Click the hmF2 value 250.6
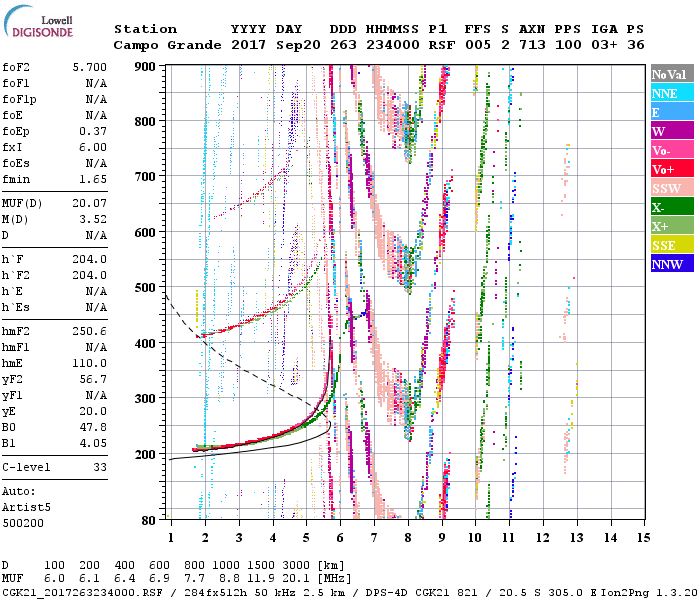Screen dimensions: 700x600 90,331
